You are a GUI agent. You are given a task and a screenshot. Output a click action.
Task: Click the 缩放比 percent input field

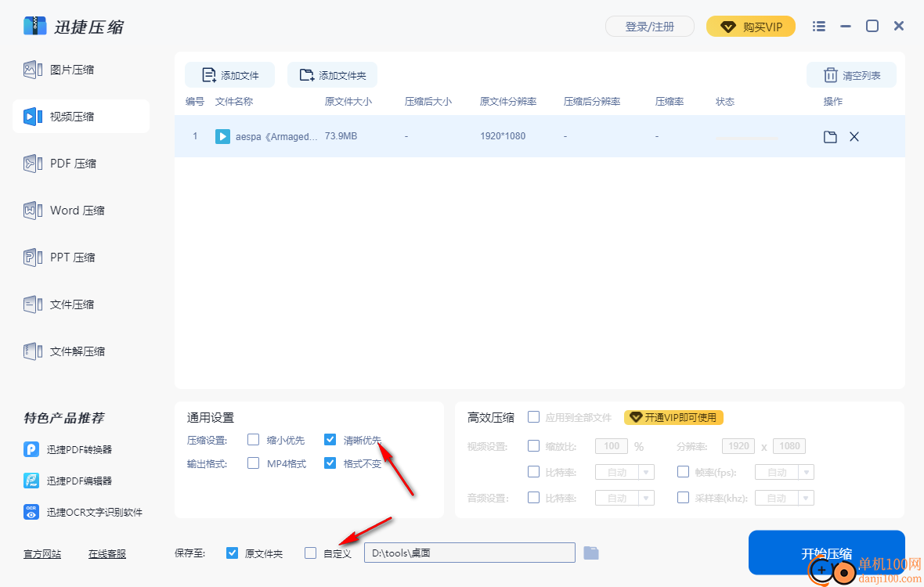[x=611, y=446]
